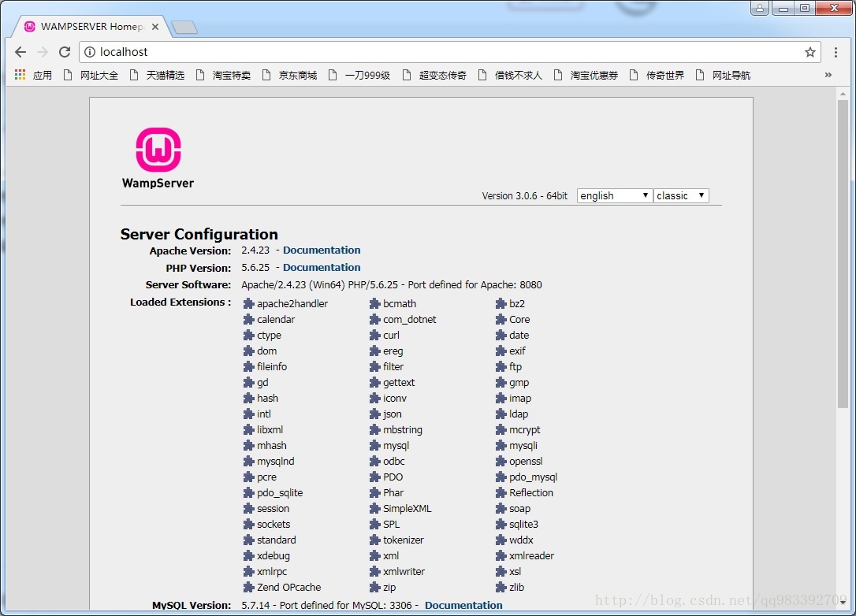
Task: Click the com_dotnet extension name
Action: tap(409, 319)
